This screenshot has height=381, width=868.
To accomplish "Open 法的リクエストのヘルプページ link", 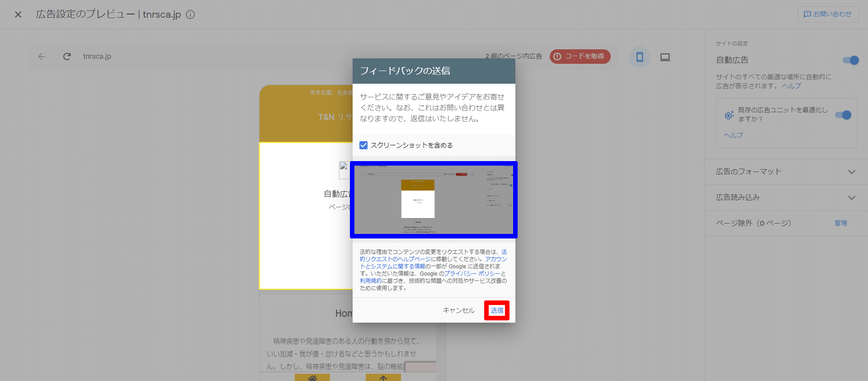I will click(x=395, y=259).
